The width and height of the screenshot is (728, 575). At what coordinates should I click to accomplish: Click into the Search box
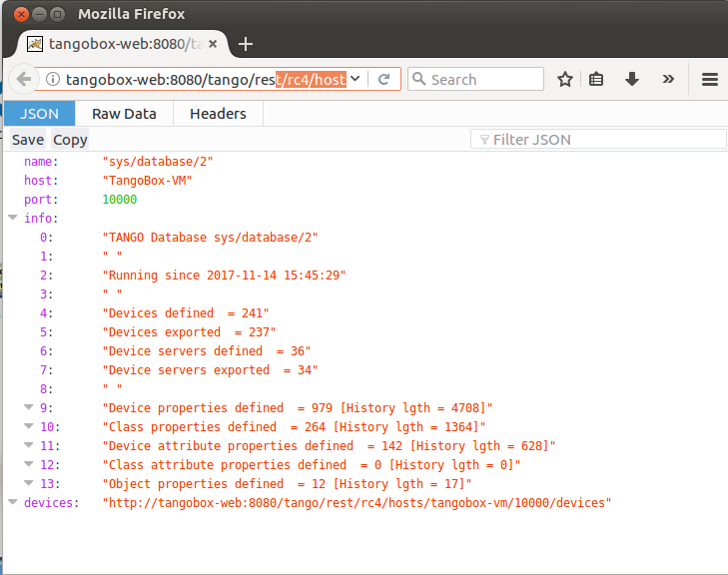coord(475,79)
